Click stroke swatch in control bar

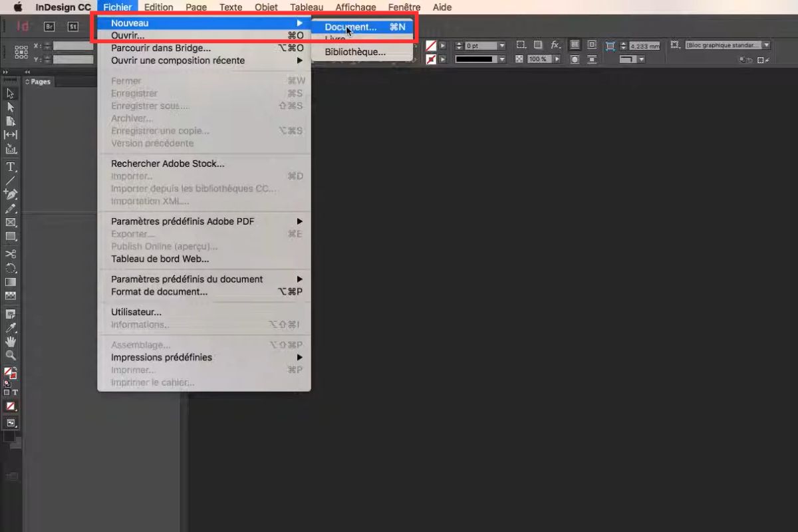click(431, 59)
